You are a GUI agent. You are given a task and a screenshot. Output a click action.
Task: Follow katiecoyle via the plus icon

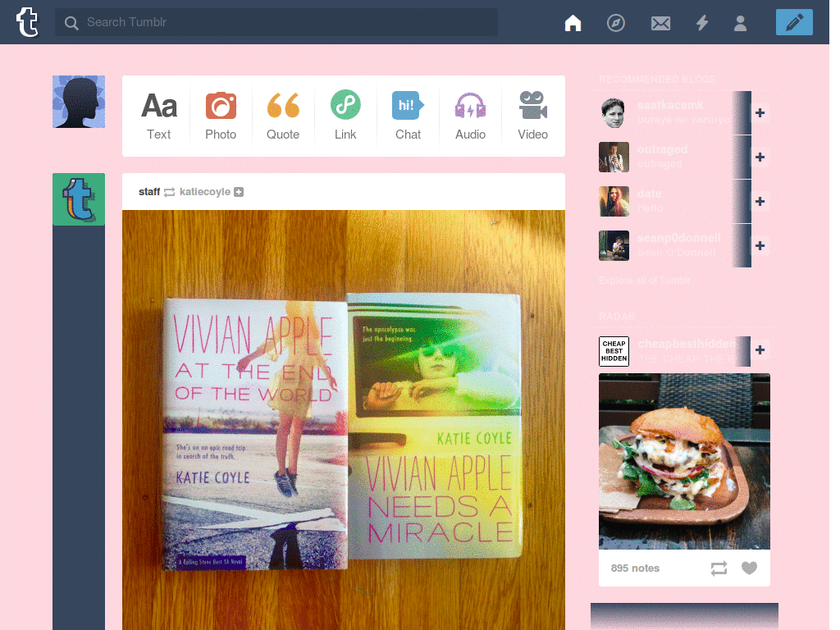pos(239,192)
